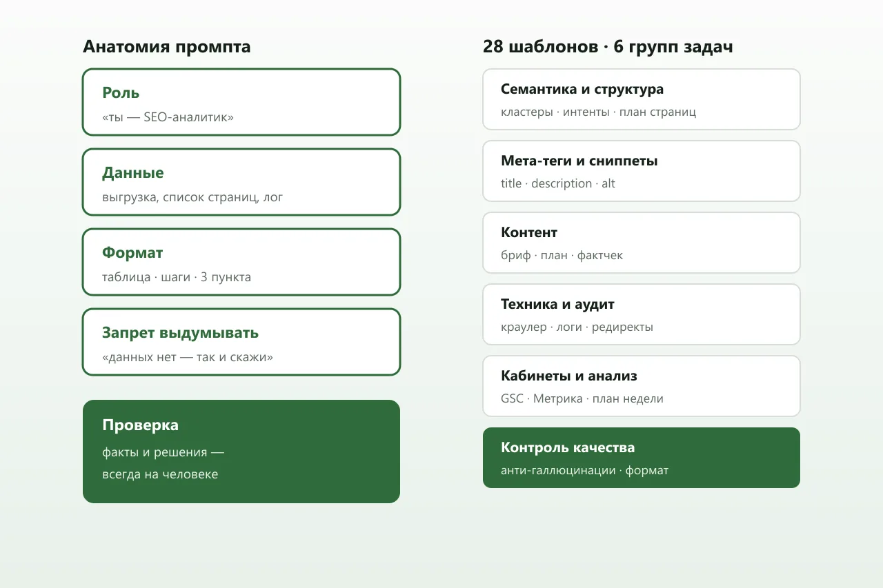
Task: Select the 'Роль' card title
Action: pyautogui.click(x=121, y=92)
